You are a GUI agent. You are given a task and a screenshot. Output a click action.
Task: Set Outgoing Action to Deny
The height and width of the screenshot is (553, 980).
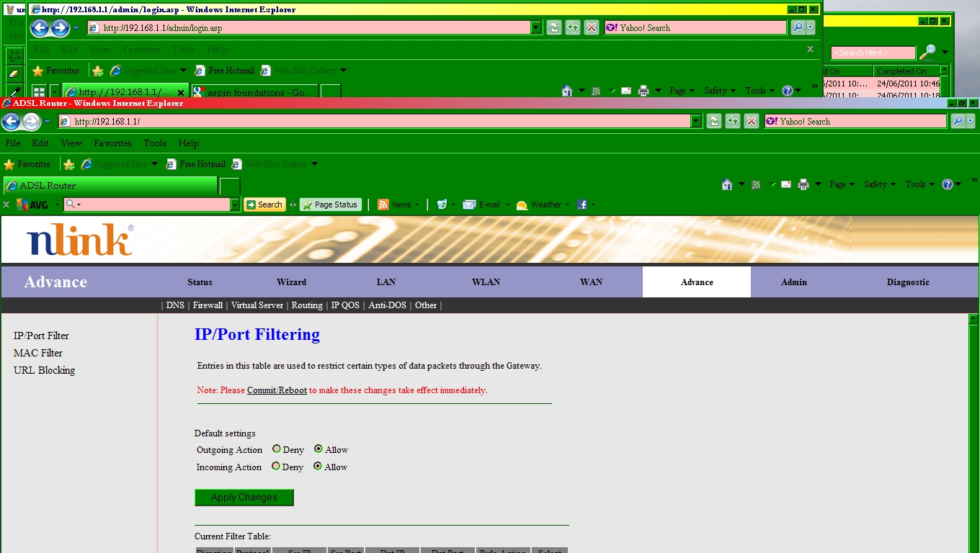[x=277, y=449]
